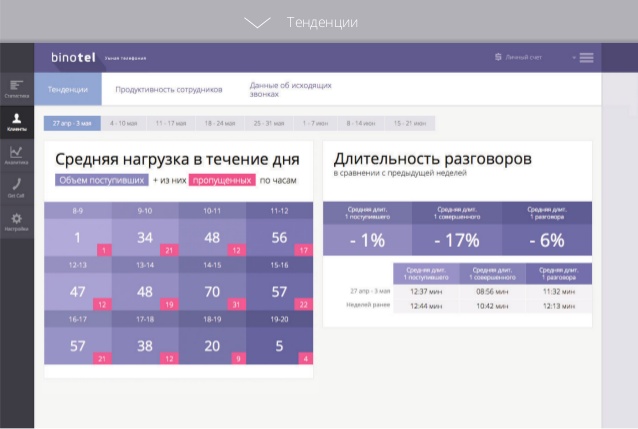Viewport: 638px width, 429px height.
Task: Click the 12:37 мин table cell
Action: (x=426, y=291)
